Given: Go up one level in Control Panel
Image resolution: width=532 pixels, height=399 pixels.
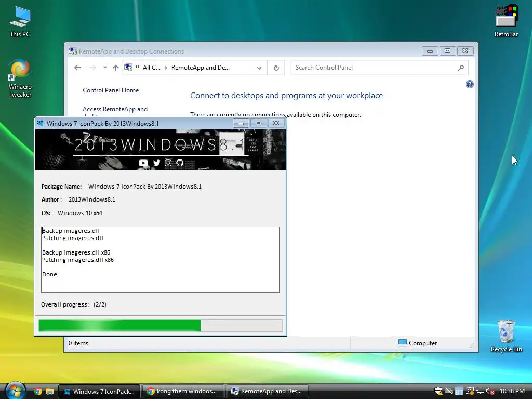Looking at the screenshot, I should (116, 68).
